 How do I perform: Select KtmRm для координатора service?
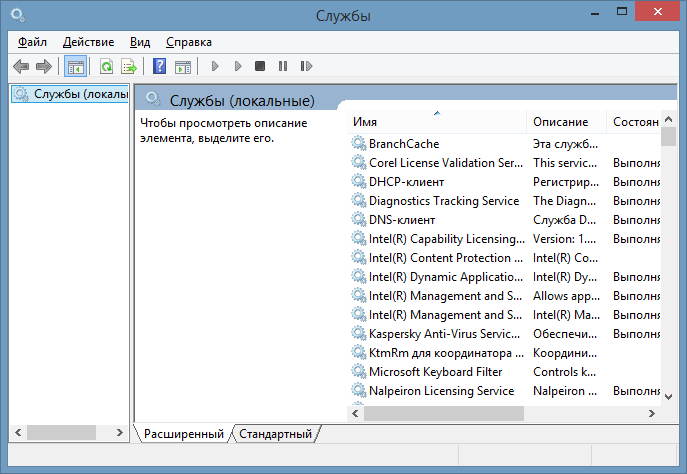(x=505, y=353)
